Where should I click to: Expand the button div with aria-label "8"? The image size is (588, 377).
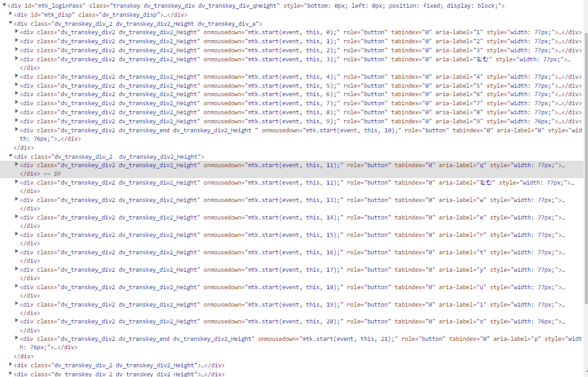(17, 112)
